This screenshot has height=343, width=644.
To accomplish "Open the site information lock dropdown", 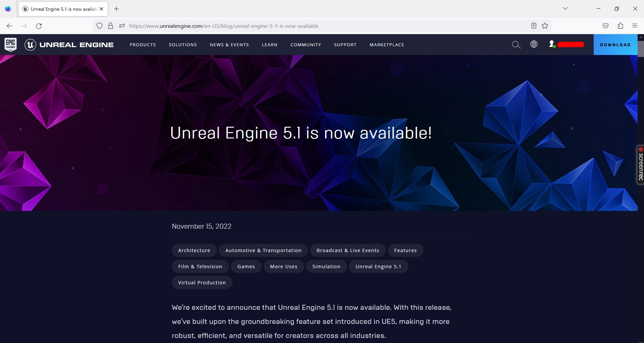I will click(x=110, y=25).
